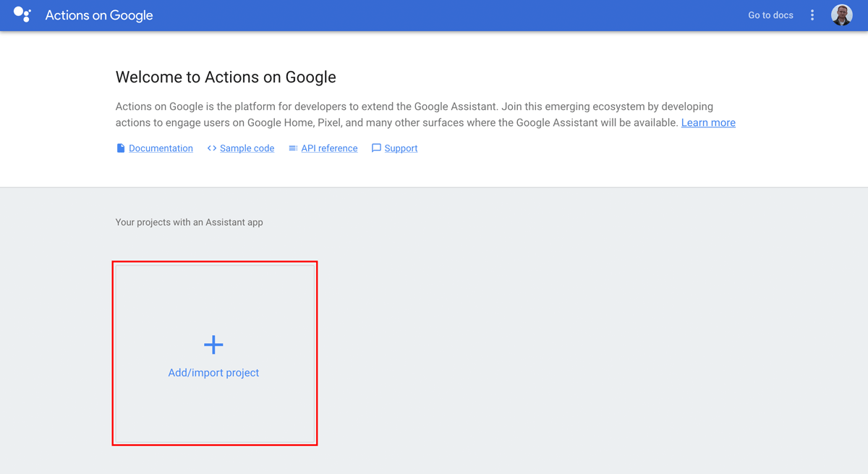This screenshot has width=868, height=474.
Task: Click the plus icon to add project
Action: point(213,344)
